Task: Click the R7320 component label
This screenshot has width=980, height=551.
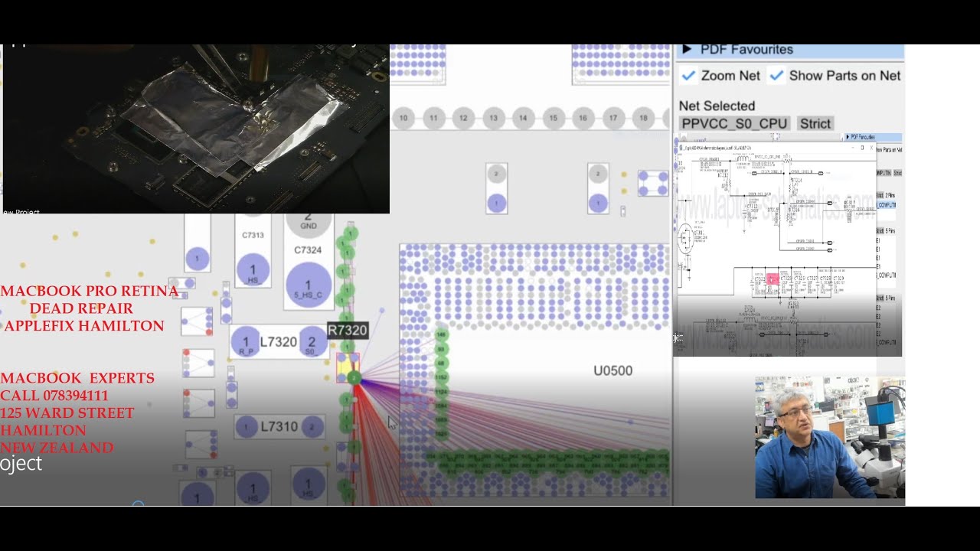Action: click(348, 331)
